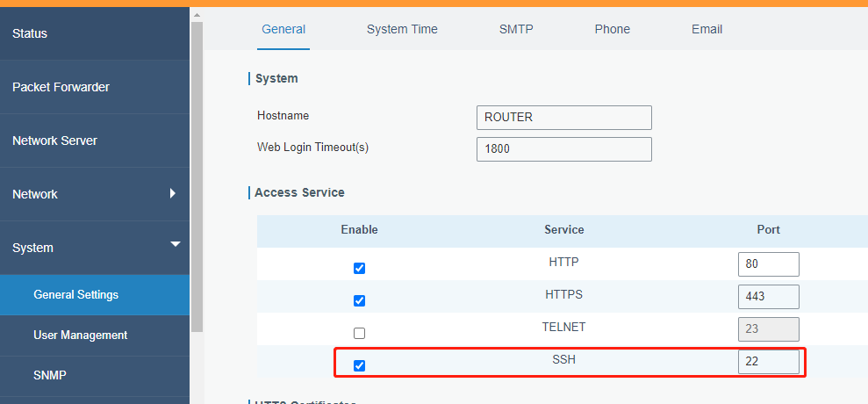Click the General tab
This screenshot has height=404, width=868.
click(283, 29)
